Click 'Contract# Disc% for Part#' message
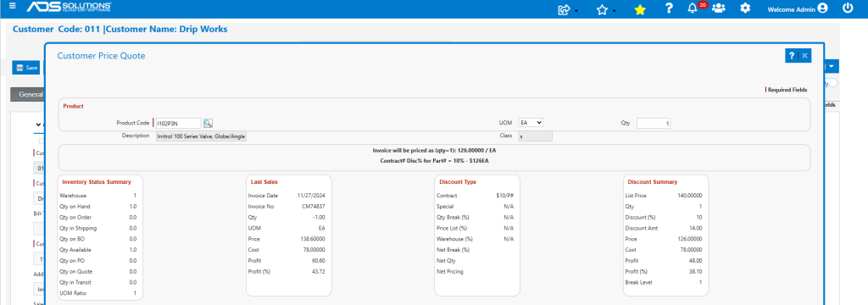The height and width of the screenshot is (305, 868). click(x=435, y=161)
